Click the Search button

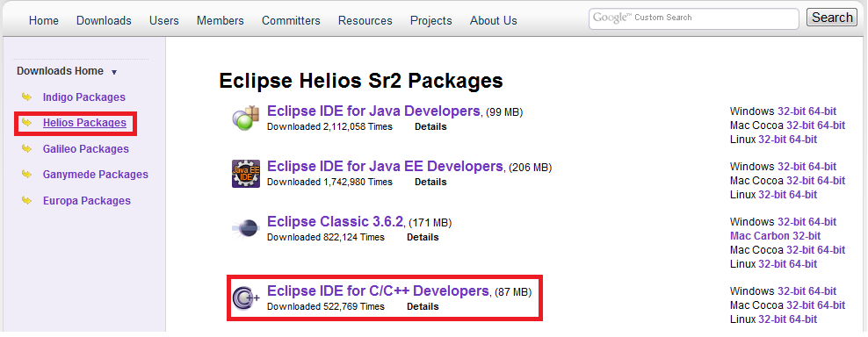point(832,18)
